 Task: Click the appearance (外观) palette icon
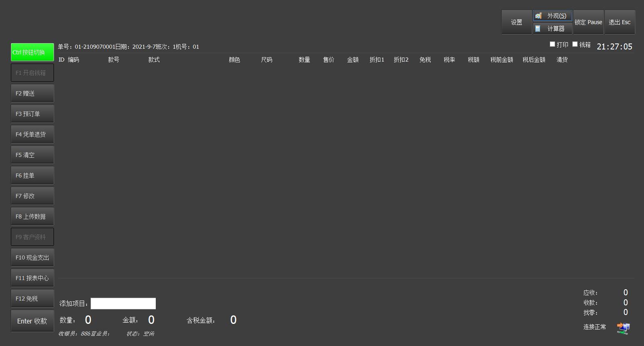[538, 16]
